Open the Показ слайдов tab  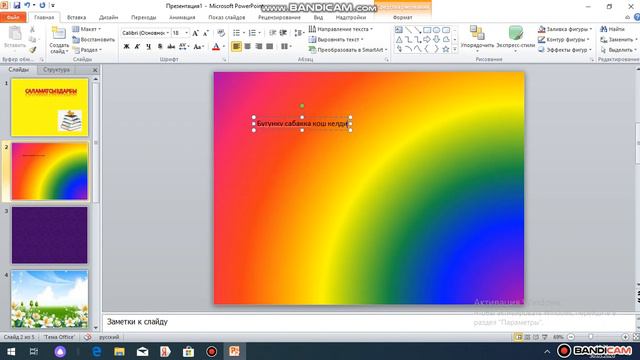(x=227, y=18)
